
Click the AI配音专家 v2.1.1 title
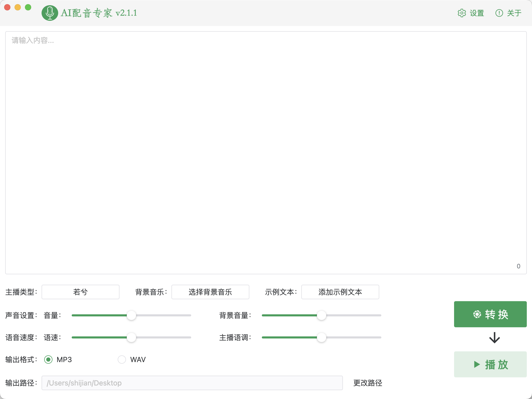[99, 13]
